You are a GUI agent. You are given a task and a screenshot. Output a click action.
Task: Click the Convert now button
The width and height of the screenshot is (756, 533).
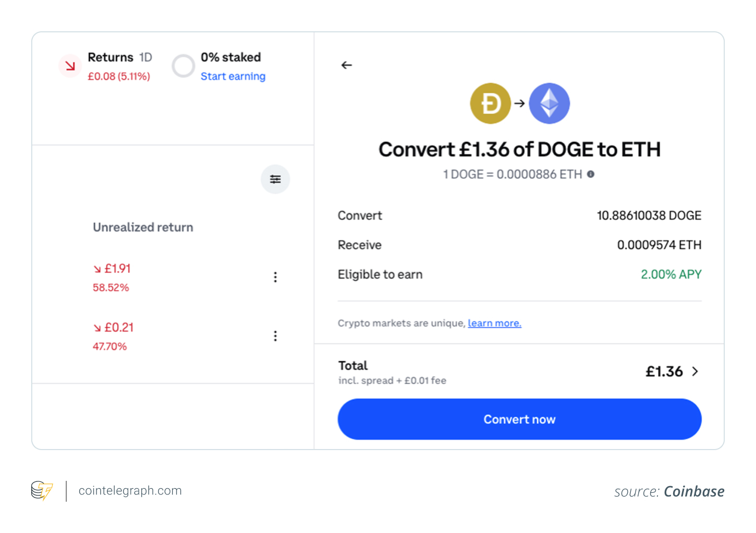pos(519,419)
